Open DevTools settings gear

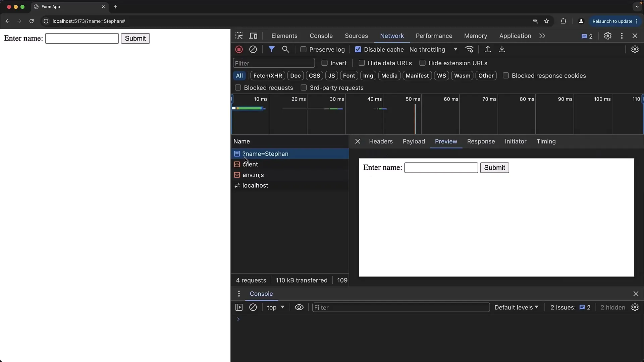tap(607, 36)
